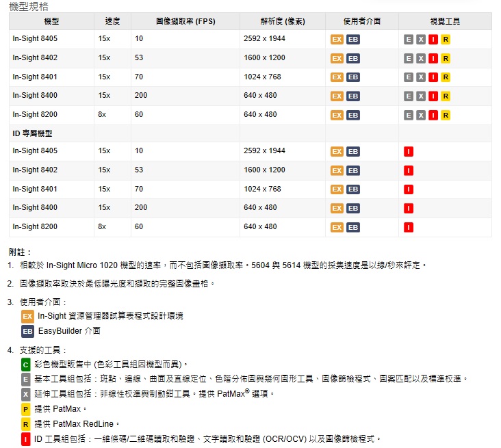Click the EX icon in the 8200 row that has the R tool
The image size is (501, 448).
pyautogui.click(x=337, y=116)
